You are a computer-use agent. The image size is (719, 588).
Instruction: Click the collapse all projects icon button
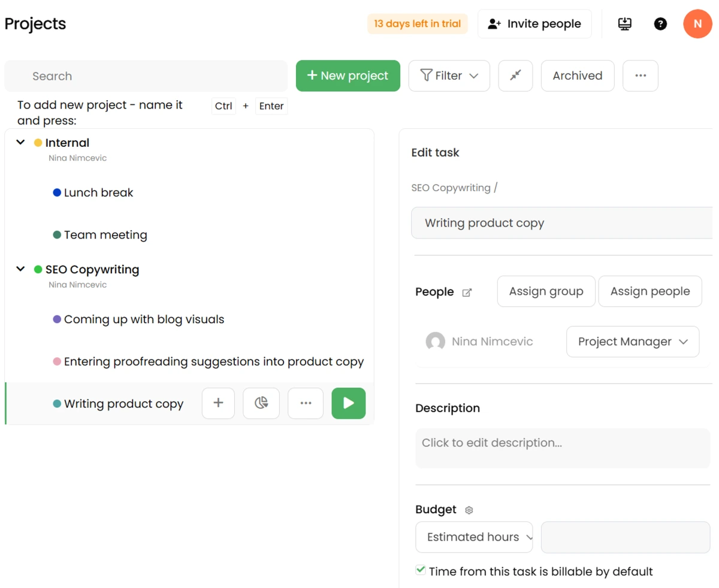(515, 76)
